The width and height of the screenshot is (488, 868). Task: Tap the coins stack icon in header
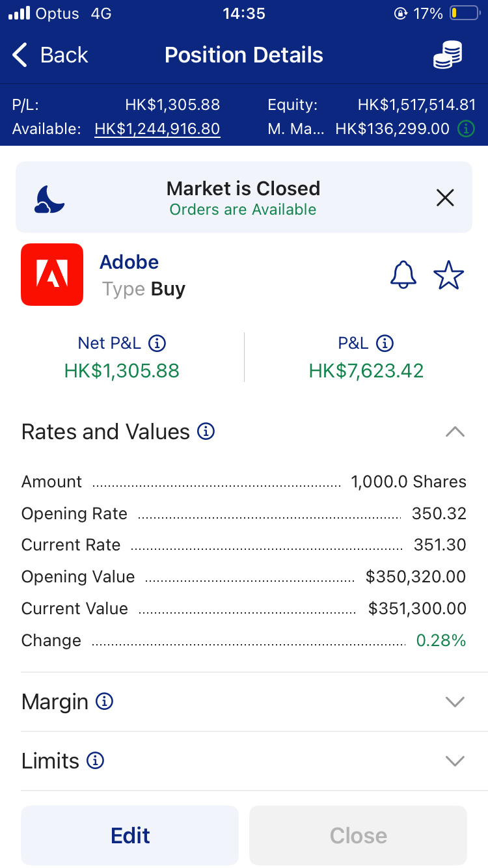448,55
